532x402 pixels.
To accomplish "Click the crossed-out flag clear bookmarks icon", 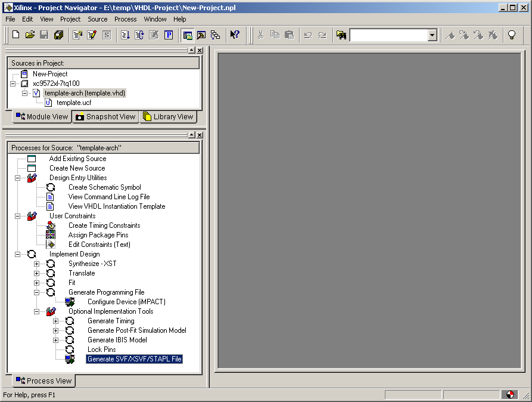I will [493, 35].
